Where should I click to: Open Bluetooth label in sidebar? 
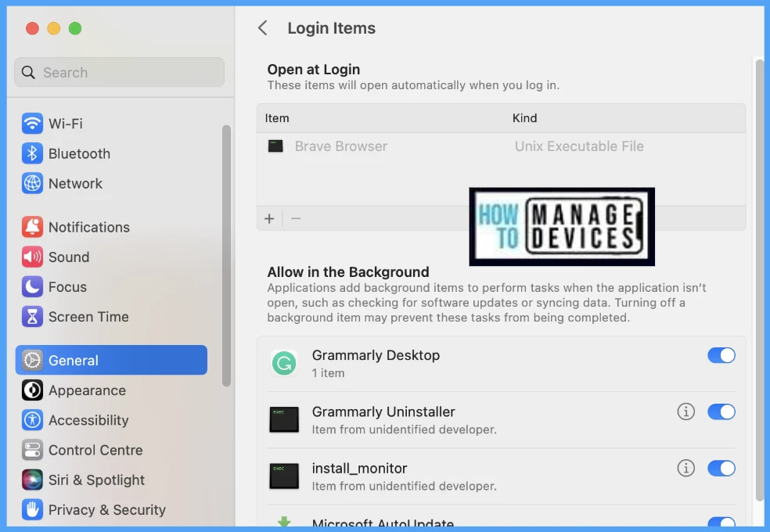79,153
